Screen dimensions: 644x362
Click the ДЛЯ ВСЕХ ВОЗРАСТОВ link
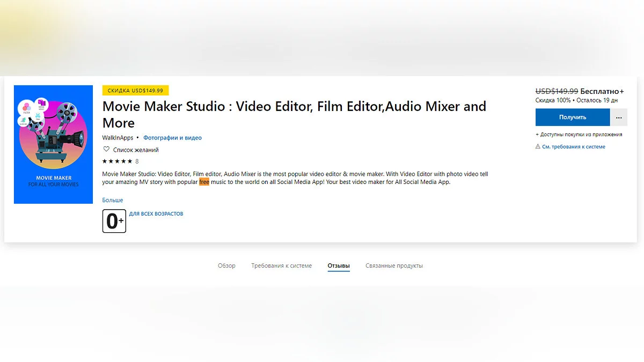(156, 214)
